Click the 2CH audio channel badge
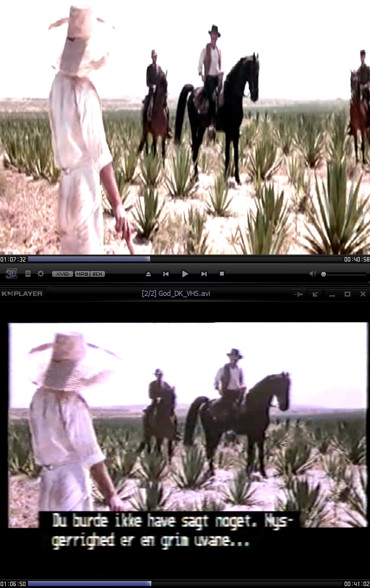 tap(97, 274)
